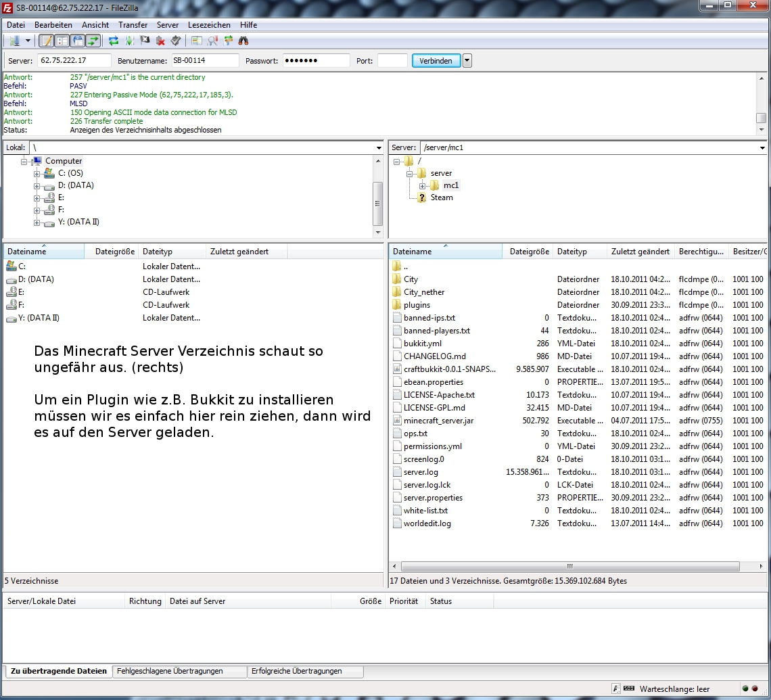Select the plugins folder icon

coord(397,305)
